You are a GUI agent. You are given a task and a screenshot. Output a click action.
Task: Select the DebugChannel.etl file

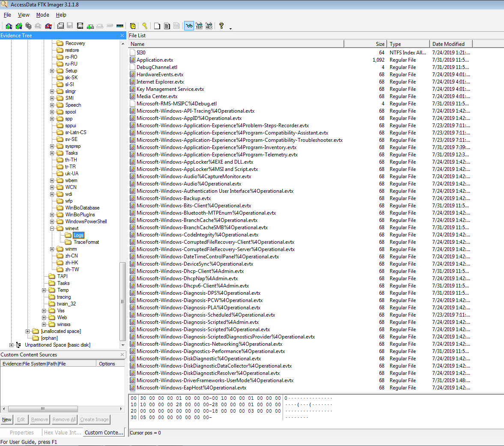(x=157, y=67)
